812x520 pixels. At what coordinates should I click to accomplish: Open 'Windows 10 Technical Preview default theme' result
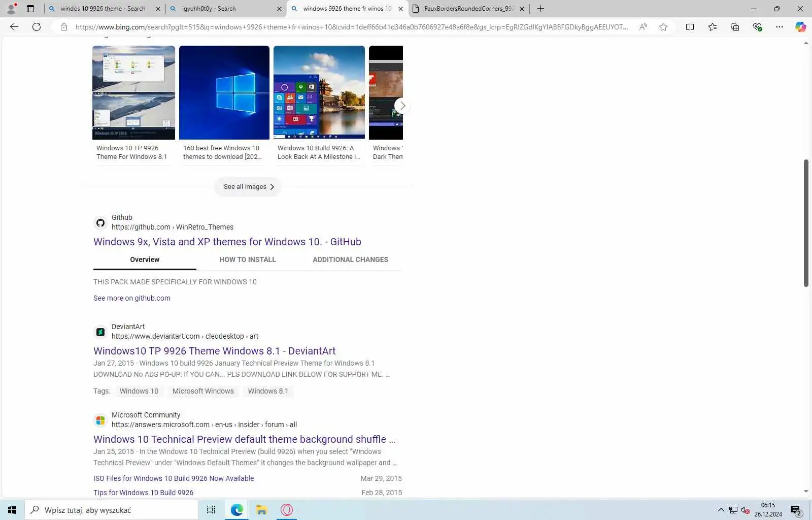pyautogui.click(x=244, y=439)
